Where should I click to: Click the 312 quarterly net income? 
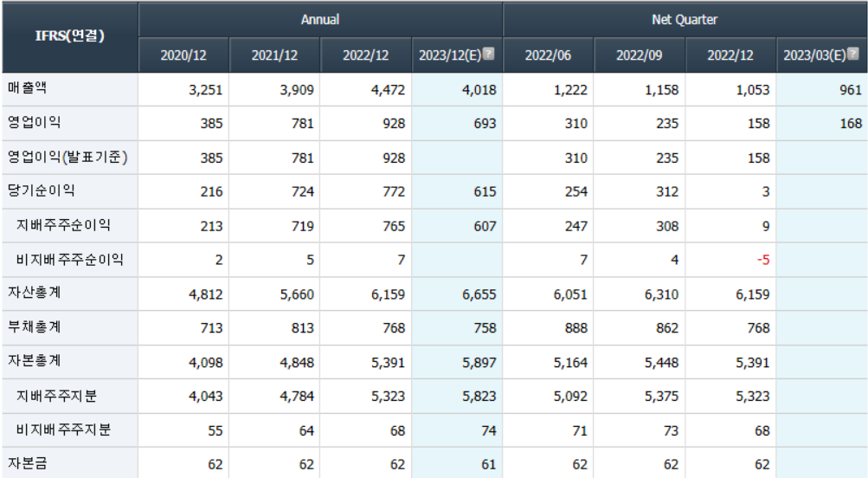tap(667, 191)
